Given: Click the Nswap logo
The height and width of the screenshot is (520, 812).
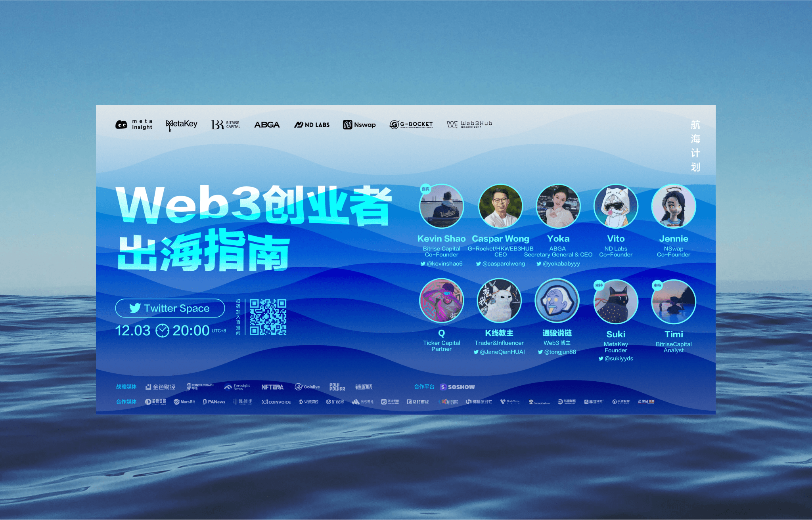Looking at the screenshot, I should point(359,124).
